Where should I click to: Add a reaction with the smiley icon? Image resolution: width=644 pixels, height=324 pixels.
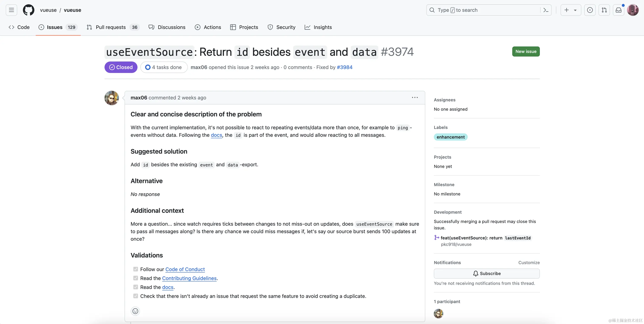click(x=135, y=311)
